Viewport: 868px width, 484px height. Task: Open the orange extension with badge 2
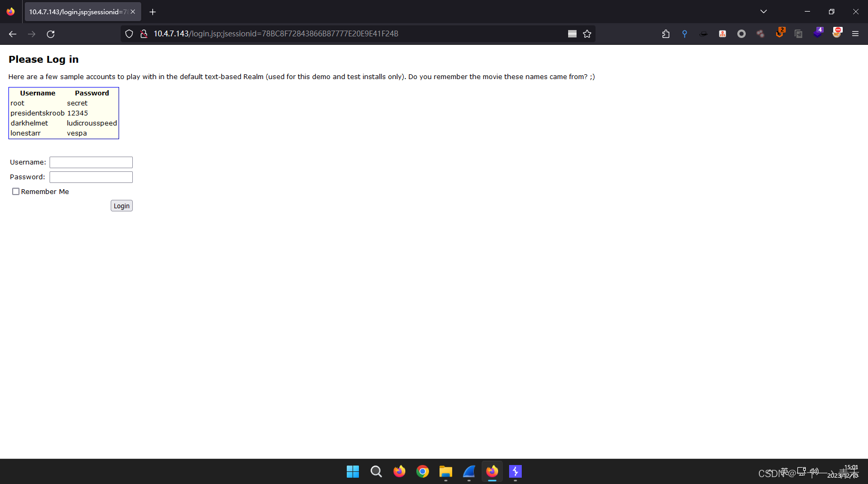[x=780, y=33]
